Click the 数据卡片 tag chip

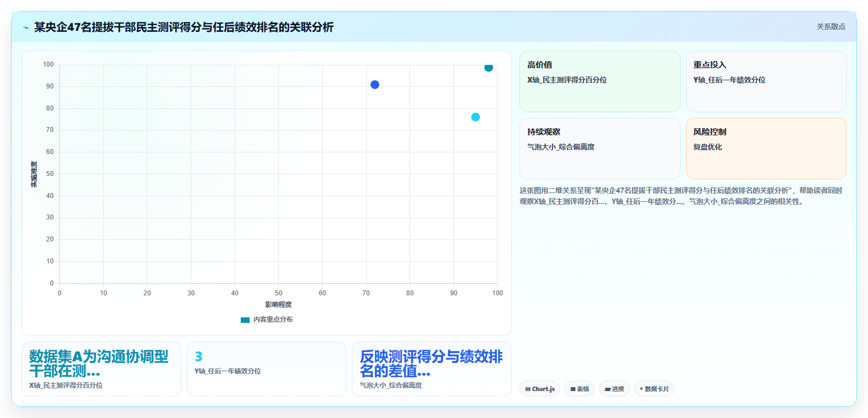click(x=654, y=389)
